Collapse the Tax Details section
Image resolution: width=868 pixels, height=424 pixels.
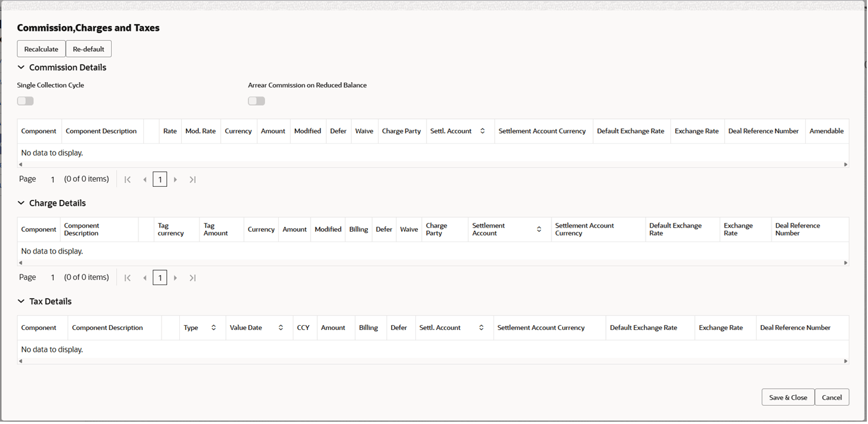21,301
